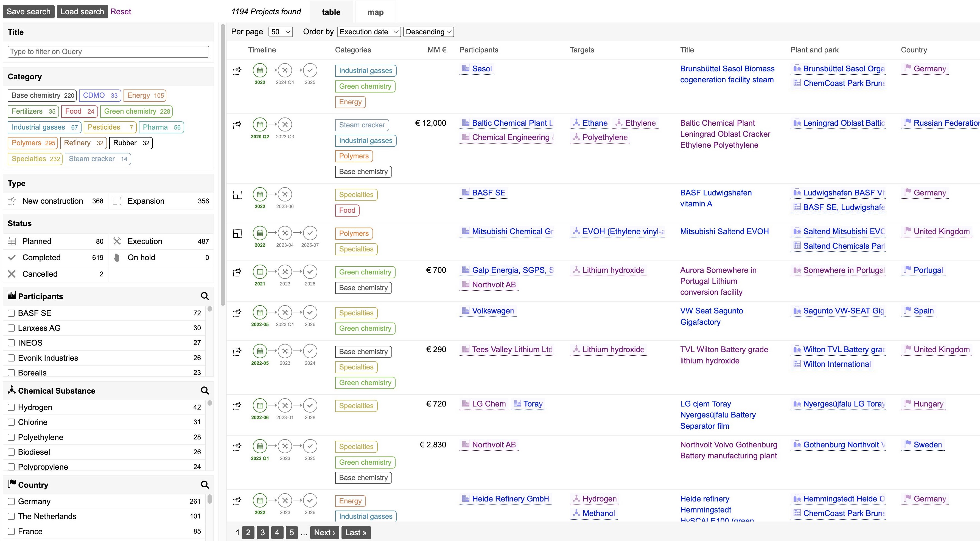Click the hand icon next to On hold status

[117, 257]
